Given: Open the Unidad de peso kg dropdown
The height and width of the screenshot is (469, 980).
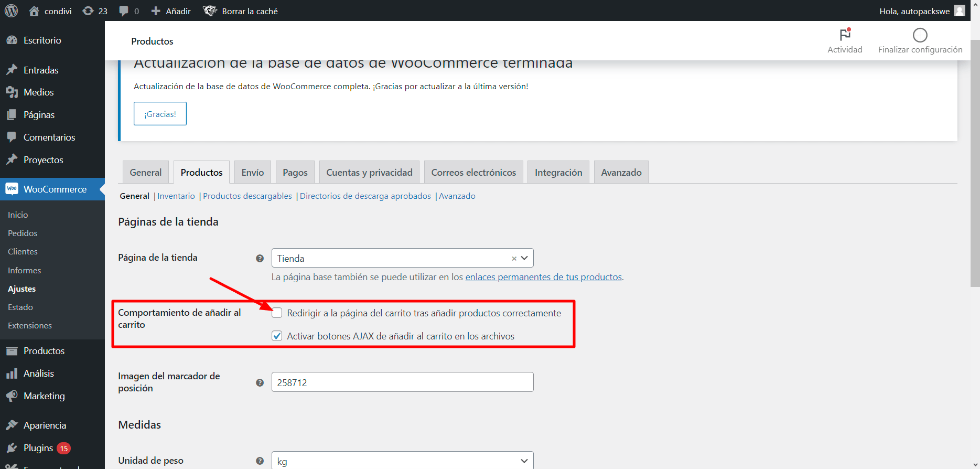Looking at the screenshot, I should coord(402,461).
